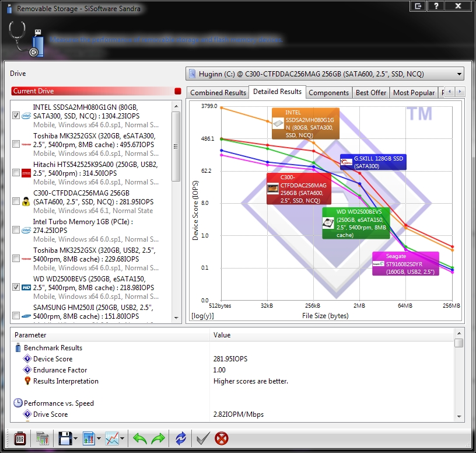Open the module options settings icon

point(20,439)
